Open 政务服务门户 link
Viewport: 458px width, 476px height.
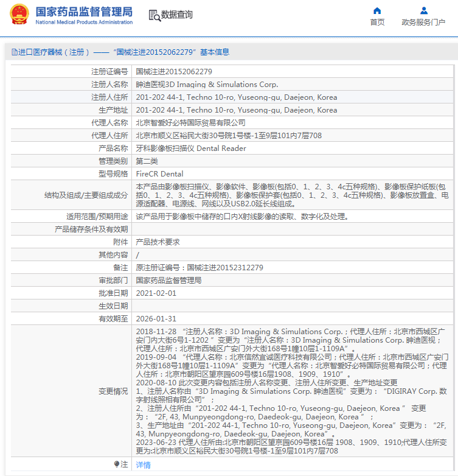(423, 22)
